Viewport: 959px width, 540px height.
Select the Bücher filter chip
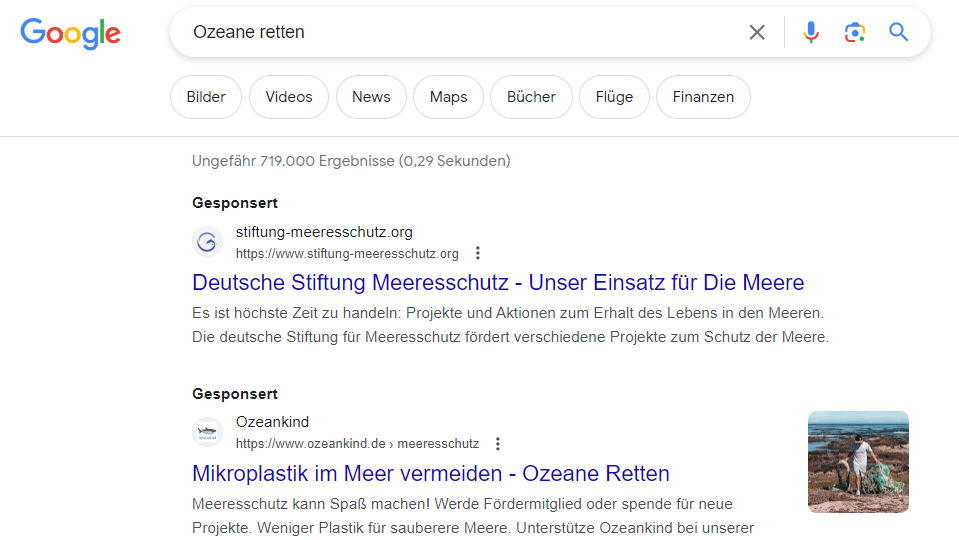tap(531, 97)
